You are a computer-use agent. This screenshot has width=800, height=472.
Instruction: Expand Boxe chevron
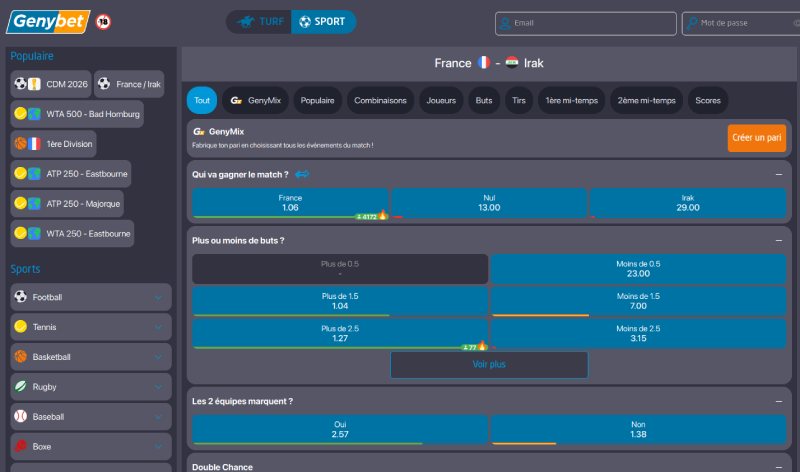point(159,446)
